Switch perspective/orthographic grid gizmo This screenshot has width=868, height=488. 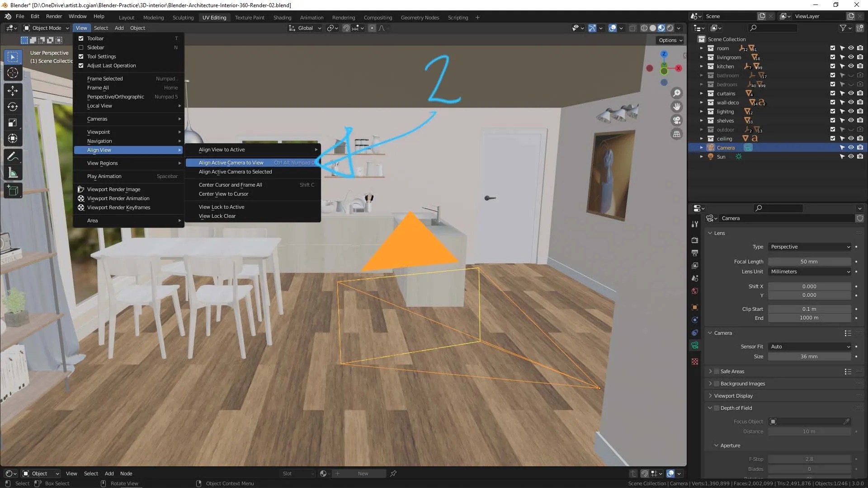[677, 134]
